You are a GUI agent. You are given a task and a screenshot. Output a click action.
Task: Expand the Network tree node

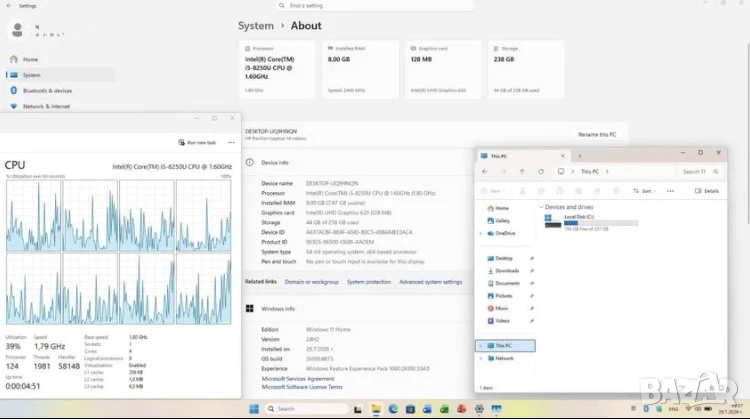tap(481, 358)
